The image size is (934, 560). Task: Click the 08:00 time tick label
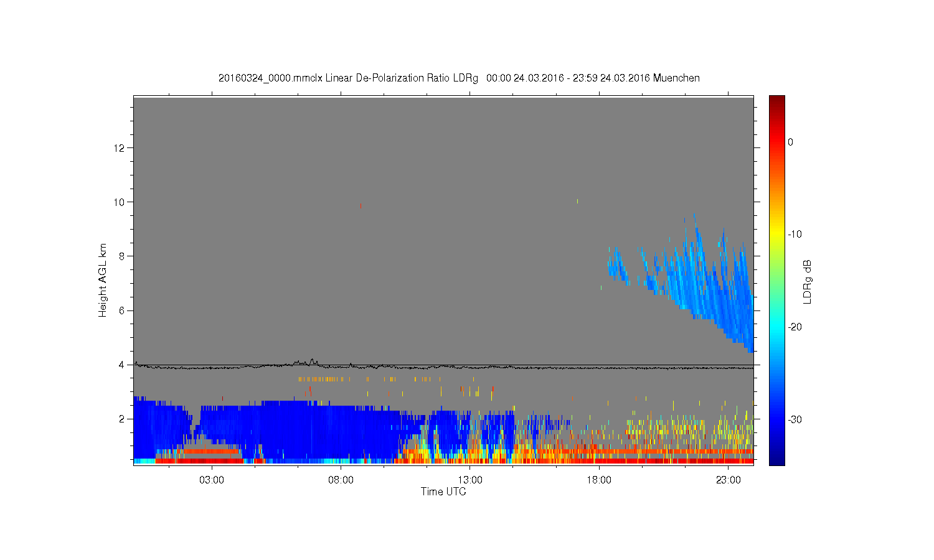(x=341, y=480)
